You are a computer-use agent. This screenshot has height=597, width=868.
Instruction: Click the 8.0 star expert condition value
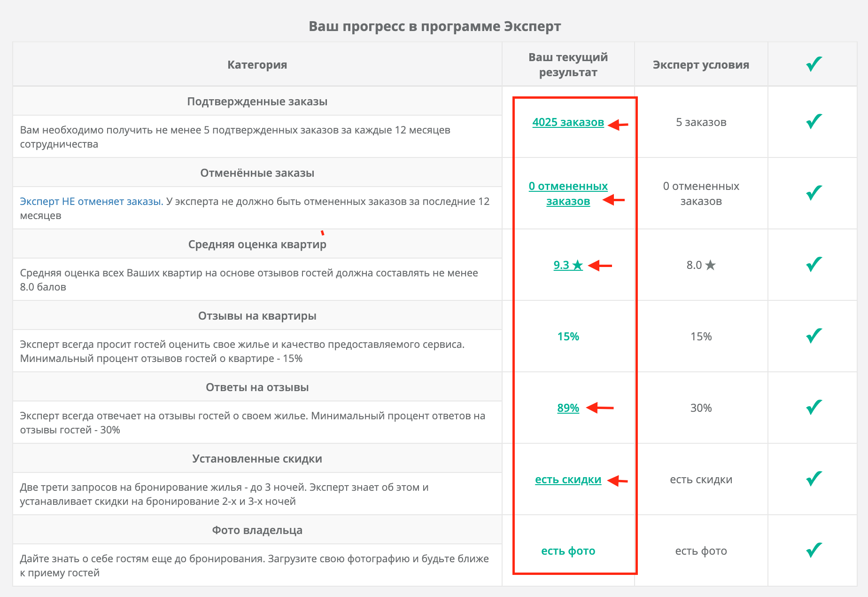tap(701, 265)
